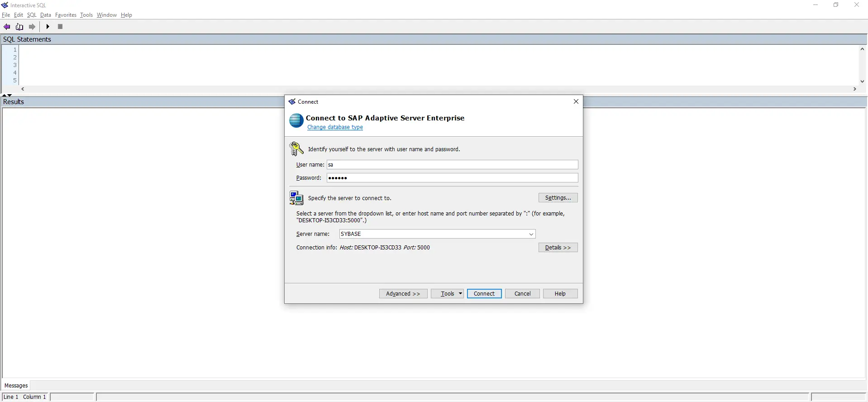Click the stop icon to interrupt execution
The image size is (868, 402).
60,27
